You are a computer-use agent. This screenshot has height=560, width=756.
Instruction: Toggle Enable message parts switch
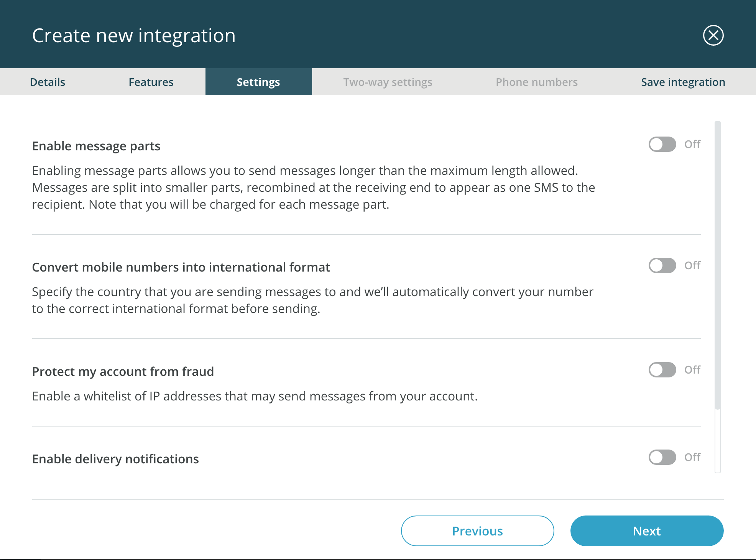click(662, 145)
